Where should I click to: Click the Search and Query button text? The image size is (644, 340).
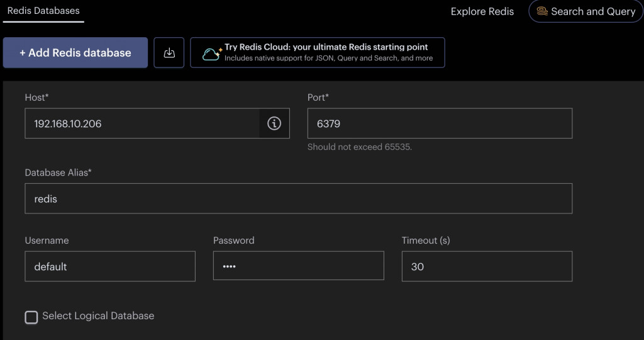[x=593, y=11]
